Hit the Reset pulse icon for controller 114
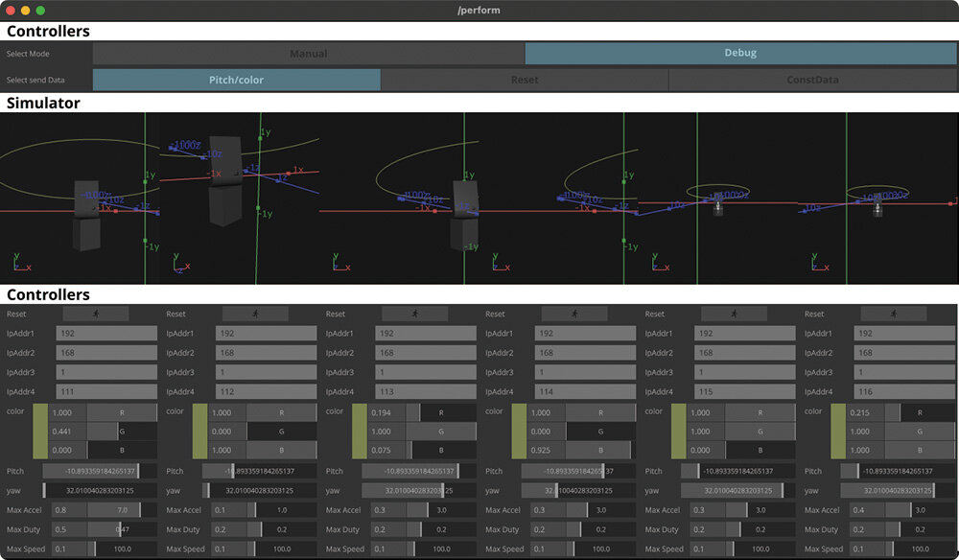Screen dimensions: 959x560 click(573, 314)
